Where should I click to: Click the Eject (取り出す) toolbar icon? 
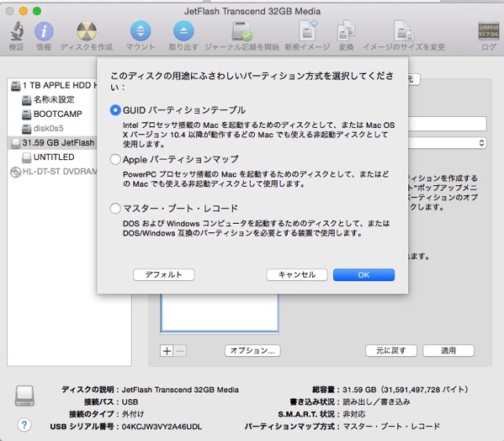(183, 31)
